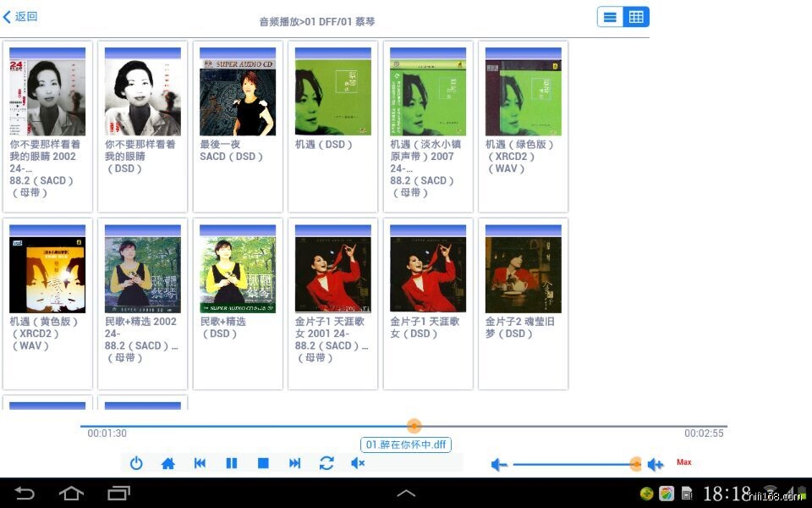This screenshot has height=508, width=812.
Task: Pause the current track
Action: point(231,463)
